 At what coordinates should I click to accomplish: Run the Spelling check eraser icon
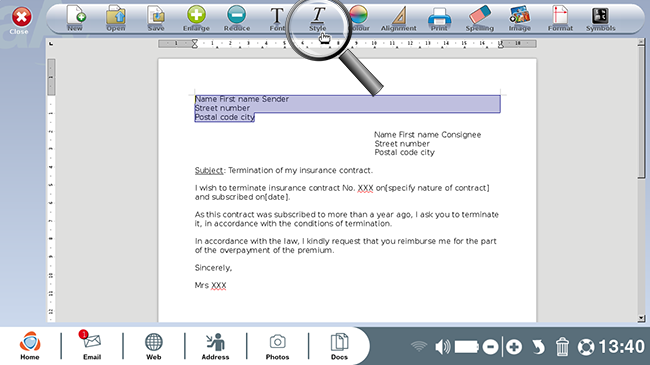[x=480, y=18]
